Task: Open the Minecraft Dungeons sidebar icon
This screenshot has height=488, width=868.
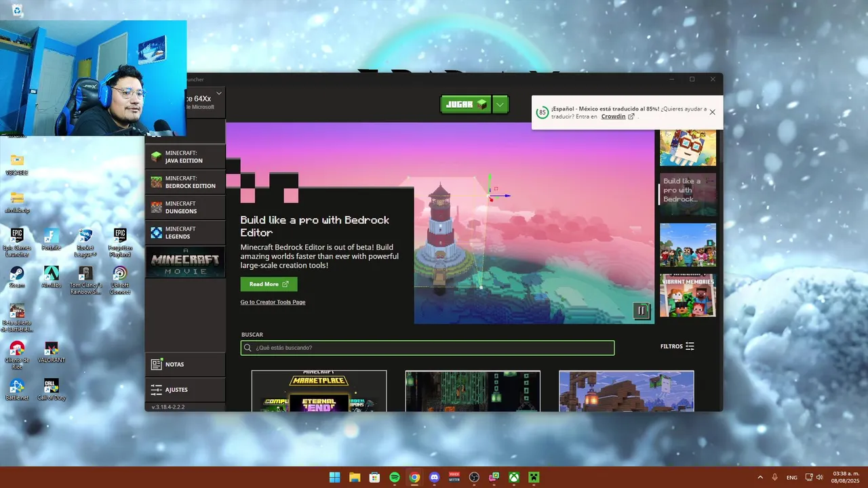Action: point(157,207)
